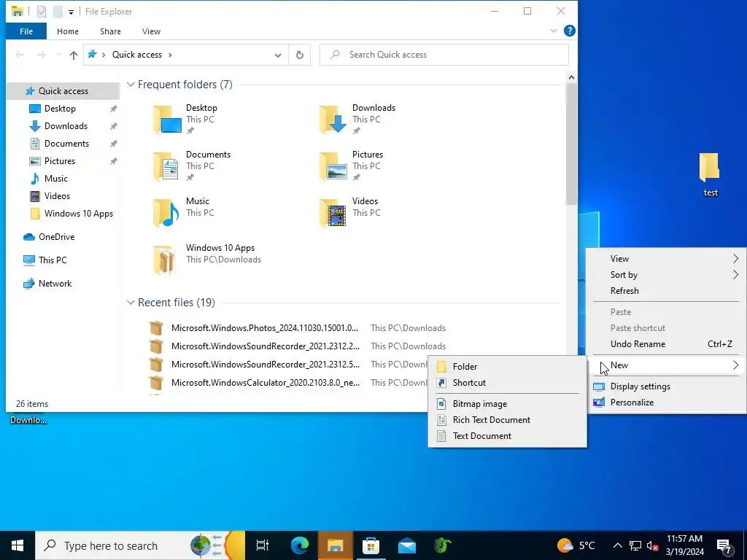Click the Search Quick access field
This screenshot has height=560, width=747.
coord(444,55)
